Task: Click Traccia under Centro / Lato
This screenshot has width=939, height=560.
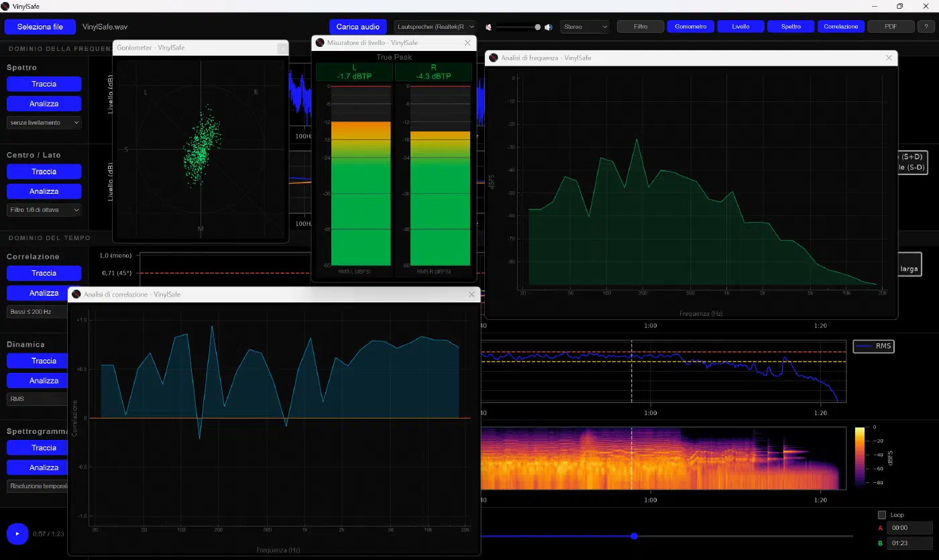Action: point(44,172)
